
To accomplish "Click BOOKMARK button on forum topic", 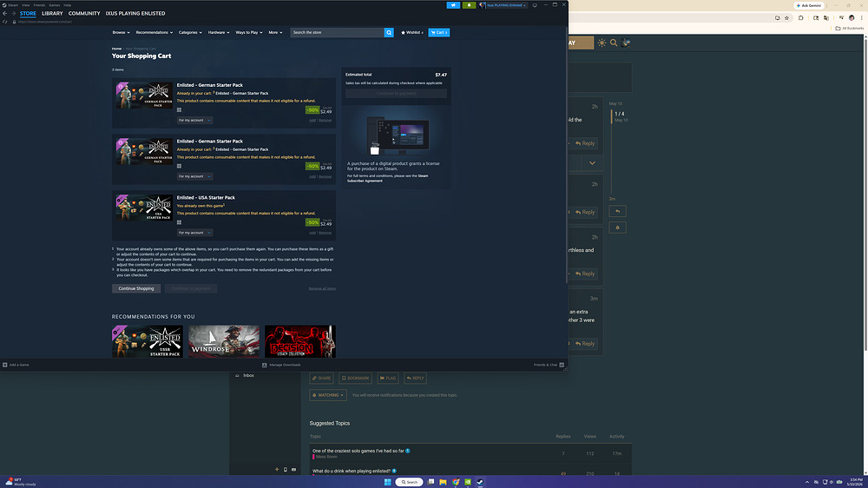I will [x=355, y=379].
